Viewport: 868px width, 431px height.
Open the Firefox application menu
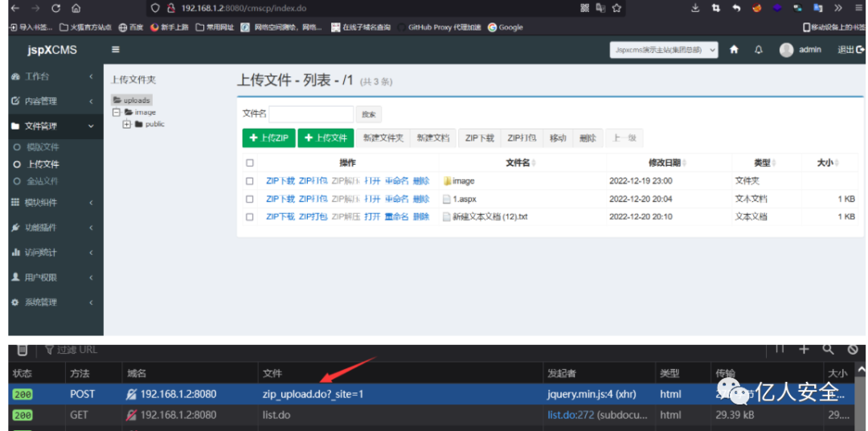click(x=857, y=8)
